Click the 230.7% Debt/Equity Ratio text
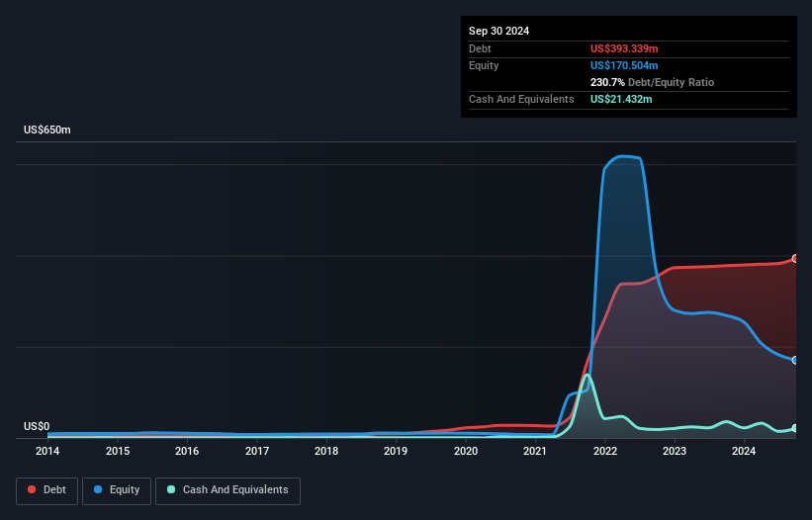The width and height of the screenshot is (812, 520). point(652,82)
